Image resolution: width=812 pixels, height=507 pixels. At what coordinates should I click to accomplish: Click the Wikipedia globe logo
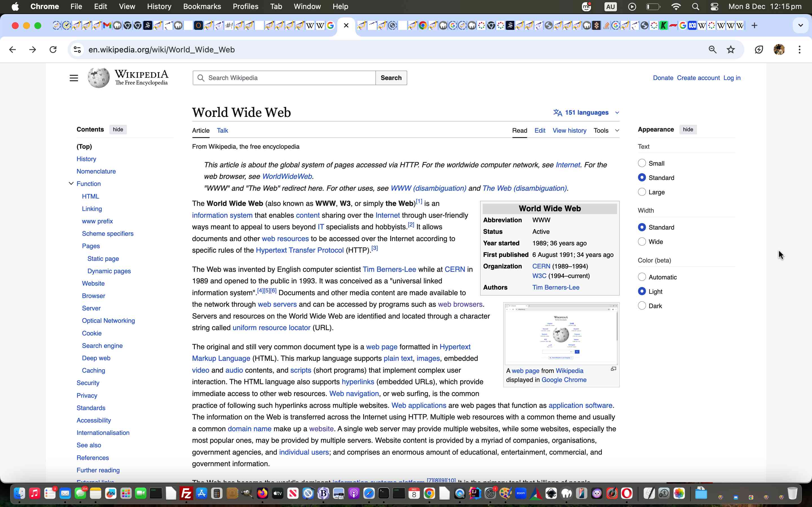pyautogui.click(x=98, y=78)
